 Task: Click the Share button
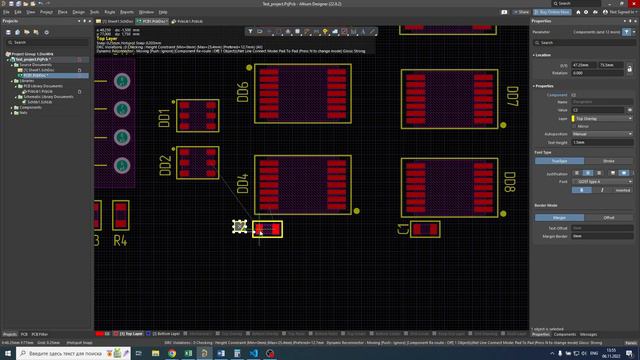coord(521,12)
